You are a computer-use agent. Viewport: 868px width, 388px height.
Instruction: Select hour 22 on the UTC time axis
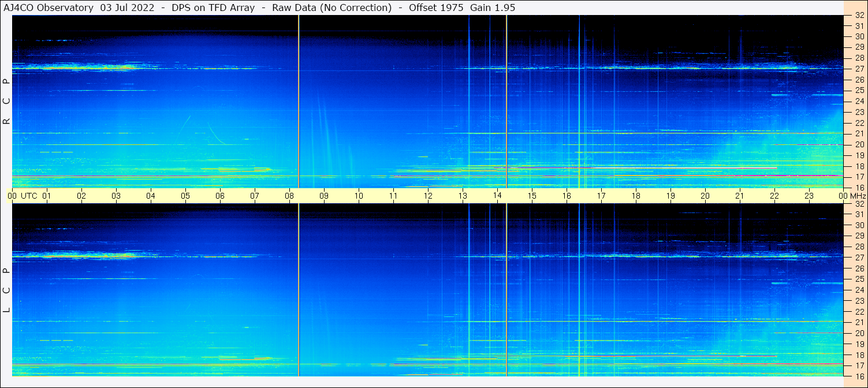pyautogui.click(x=774, y=196)
